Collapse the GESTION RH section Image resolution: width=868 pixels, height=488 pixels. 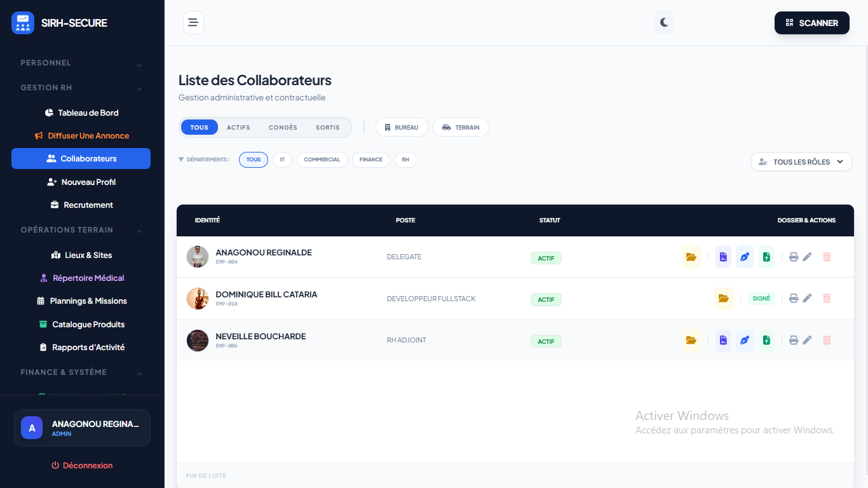point(81,87)
